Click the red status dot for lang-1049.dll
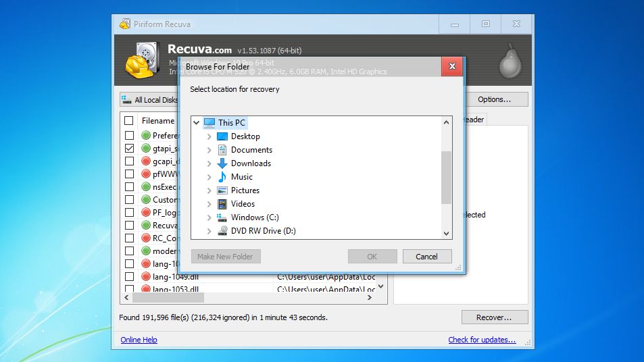Viewport: 644px width, 362px height. pos(146,276)
